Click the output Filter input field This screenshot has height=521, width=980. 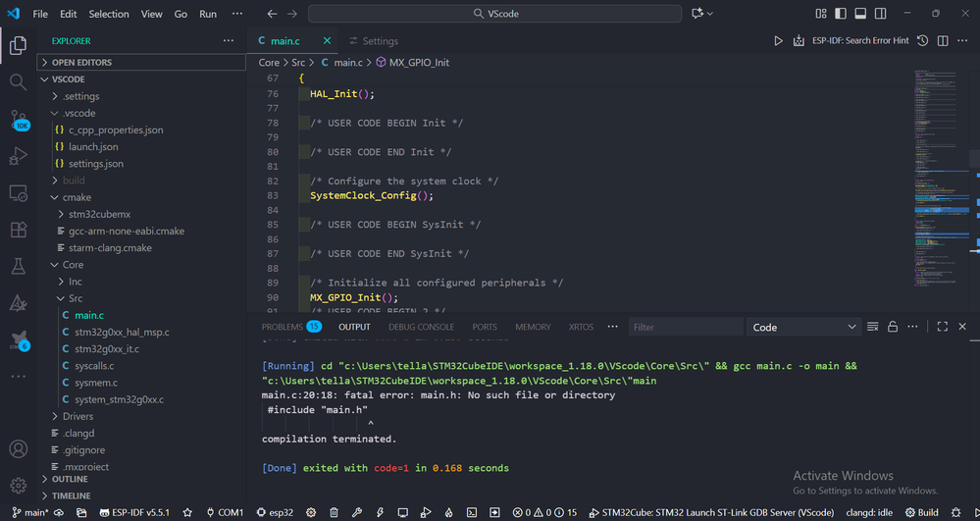(685, 327)
